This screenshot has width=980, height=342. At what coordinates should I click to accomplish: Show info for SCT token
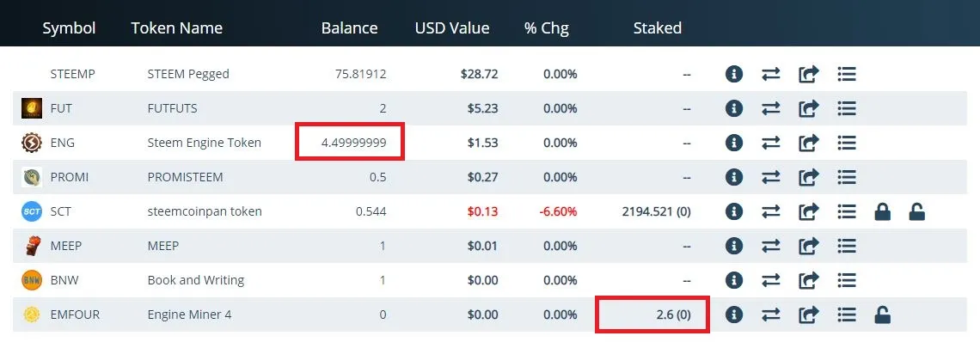pyautogui.click(x=734, y=211)
